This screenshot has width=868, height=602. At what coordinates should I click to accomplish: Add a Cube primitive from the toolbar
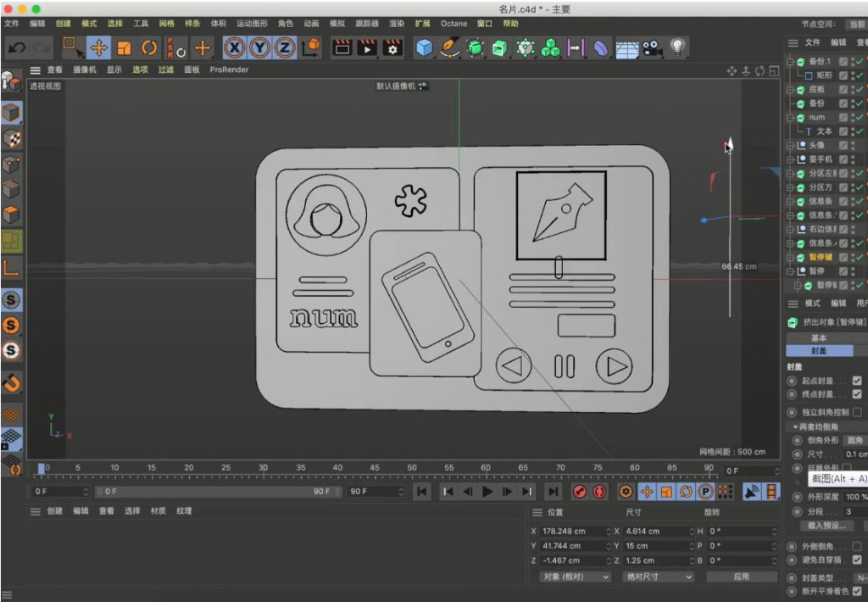click(424, 48)
